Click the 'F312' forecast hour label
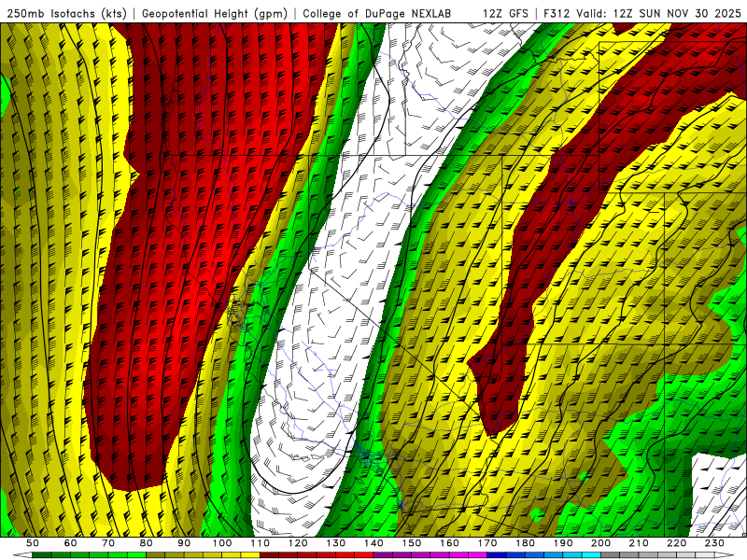747x560 pixels. pos(557,14)
